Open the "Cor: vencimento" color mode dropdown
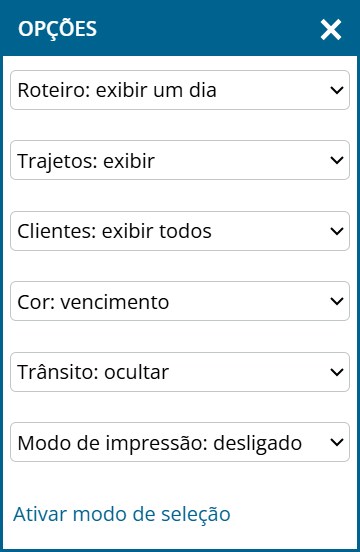The width and height of the screenshot is (360, 552). [180, 301]
